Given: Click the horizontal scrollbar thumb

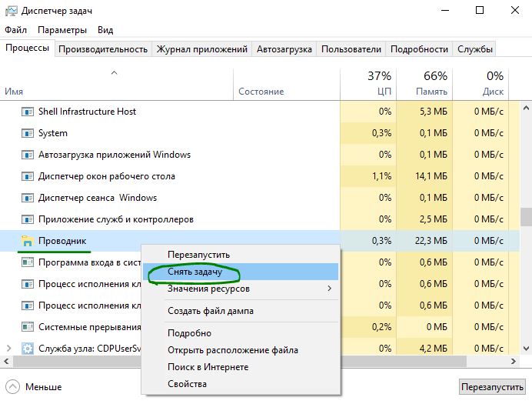Looking at the screenshot, I should pyautogui.click(x=240, y=361).
